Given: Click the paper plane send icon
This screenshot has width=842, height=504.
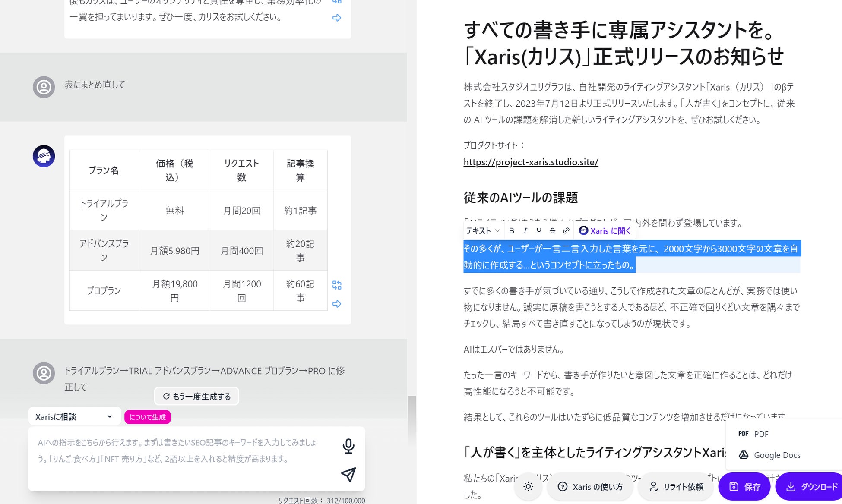Looking at the screenshot, I should [348, 474].
